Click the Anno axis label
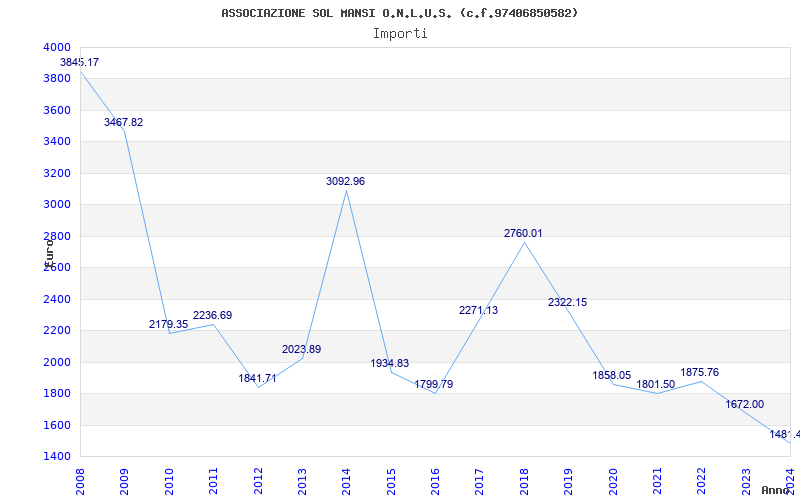This screenshot has height=500, width=800. coord(775,490)
